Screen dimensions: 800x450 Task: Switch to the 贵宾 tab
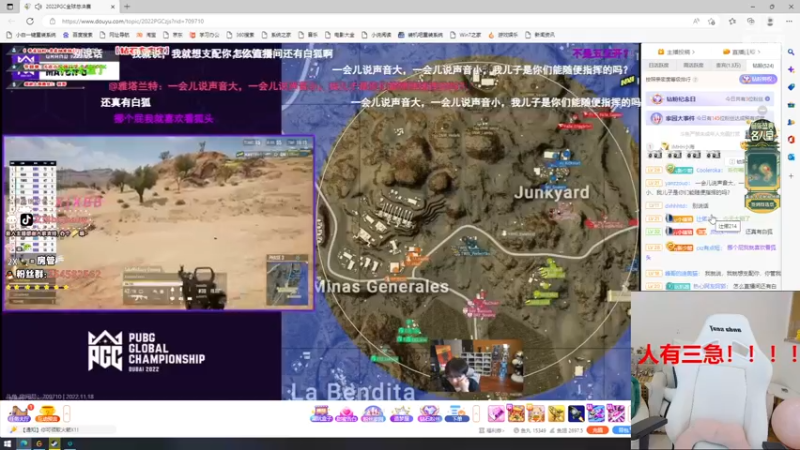coord(728,65)
